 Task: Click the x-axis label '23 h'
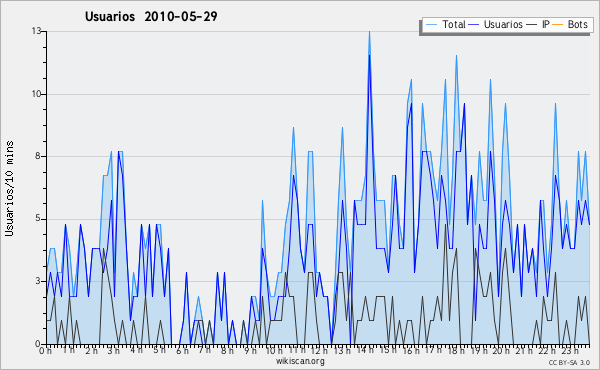[570, 350]
